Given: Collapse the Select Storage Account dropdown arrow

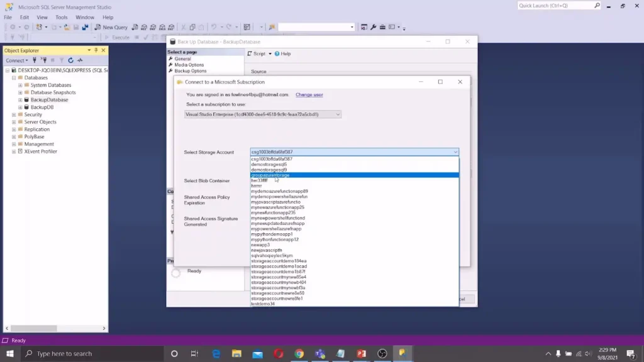Looking at the screenshot, I should point(455,152).
